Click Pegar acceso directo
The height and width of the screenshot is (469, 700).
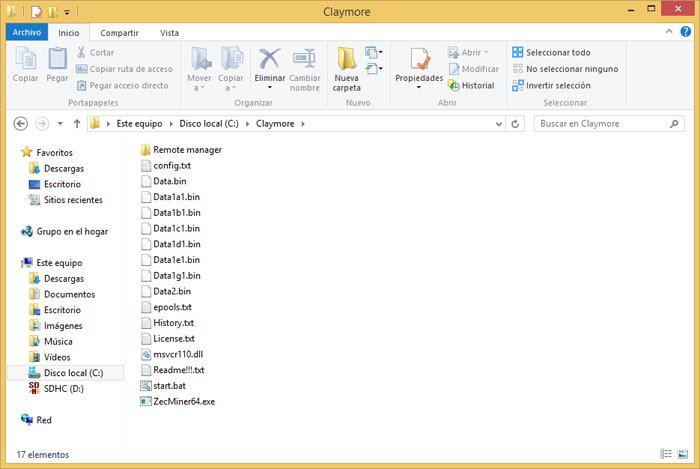[122, 85]
